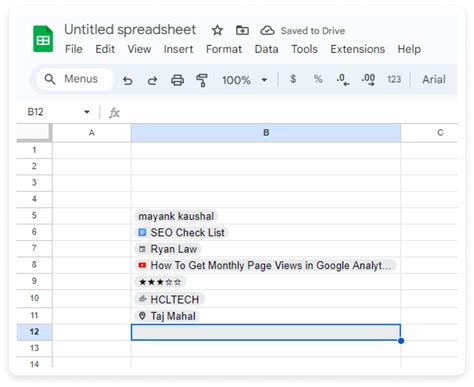Image resolution: width=474 pixels, height=387 pixels.
Task: Click the Undo arrow in toolbar
Action: tap(127, 80)
